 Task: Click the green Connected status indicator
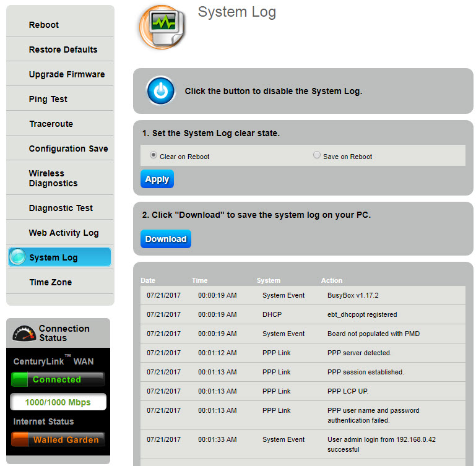pyautogui.click(x=58, y=379)
